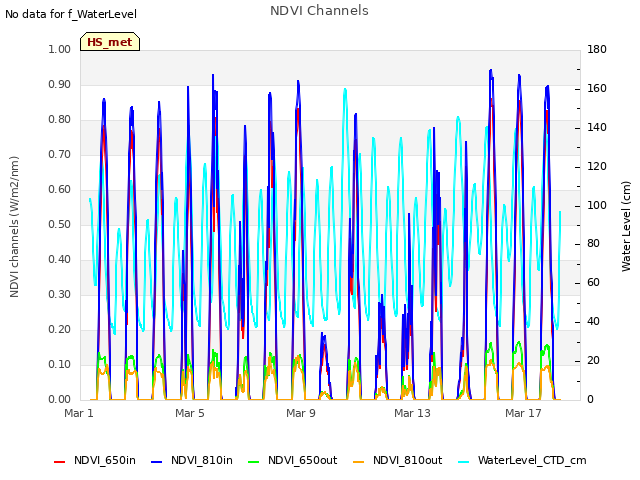
Task: Click the NDVI_650out green legend swatch
Action: click(253, 462)
